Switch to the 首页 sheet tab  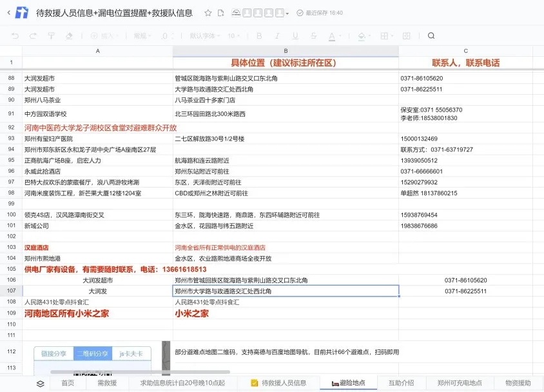point(68,383)
